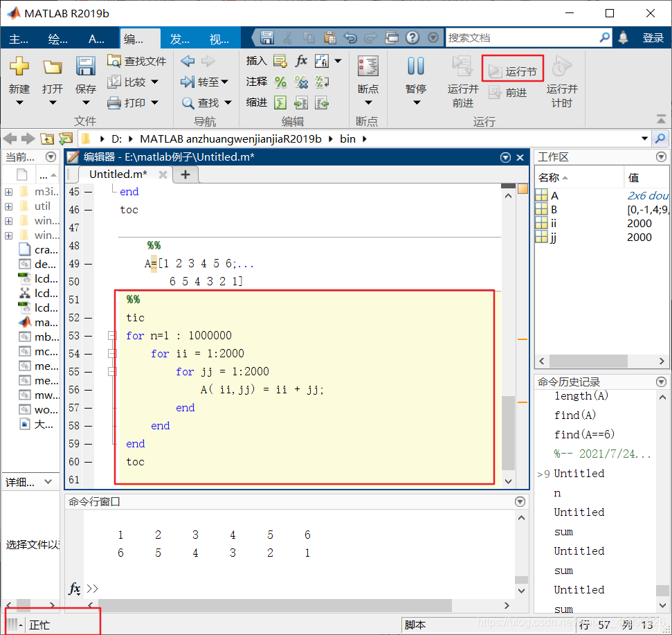Click Run and Time (运行并计时)
This screenshot has width=672, height=635.
[x=562, y=82]
